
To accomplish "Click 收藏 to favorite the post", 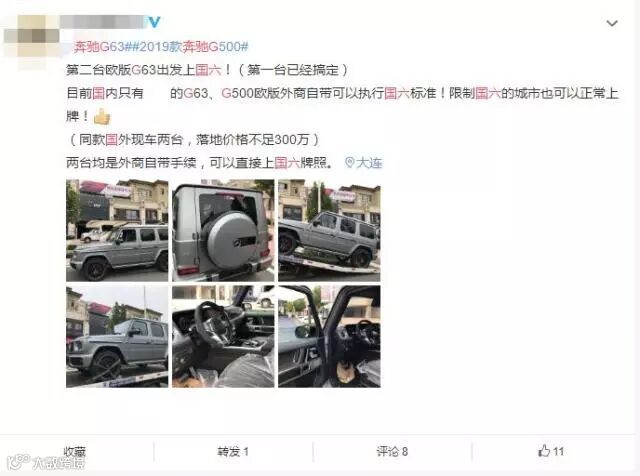I will click(x=75, y=451).
